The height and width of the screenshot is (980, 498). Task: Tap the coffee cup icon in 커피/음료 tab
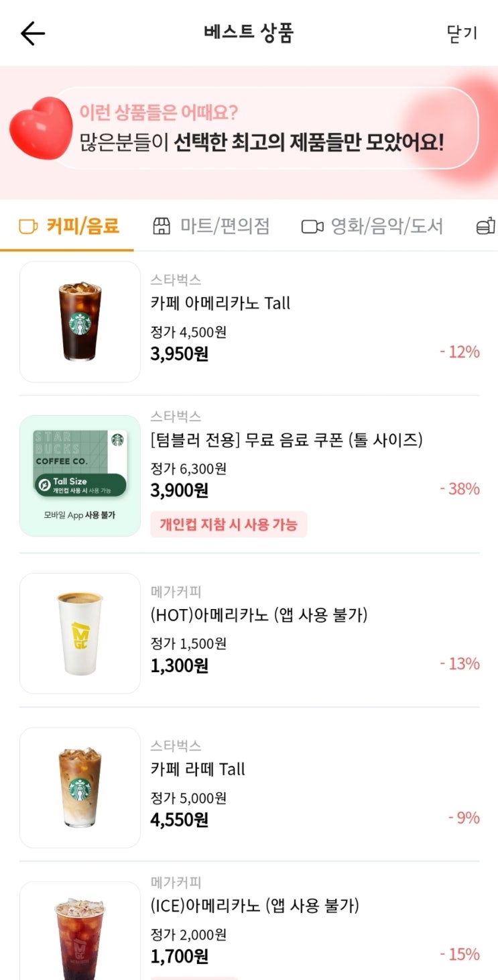click(x=28, y=227)
